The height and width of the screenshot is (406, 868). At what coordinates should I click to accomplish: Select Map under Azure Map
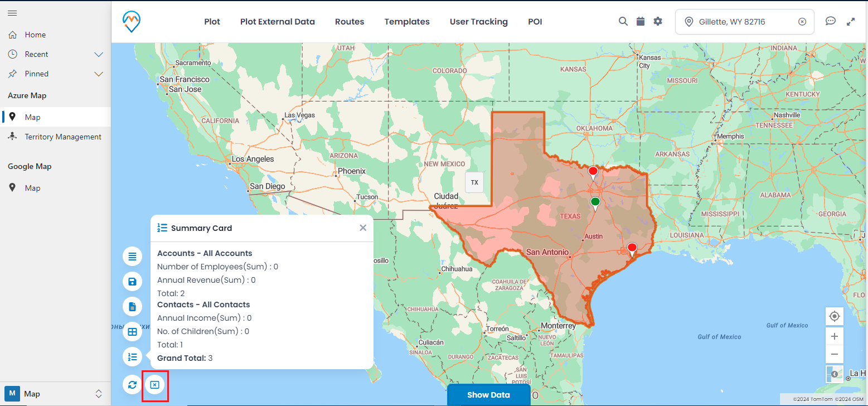click(x=55, y=117)
